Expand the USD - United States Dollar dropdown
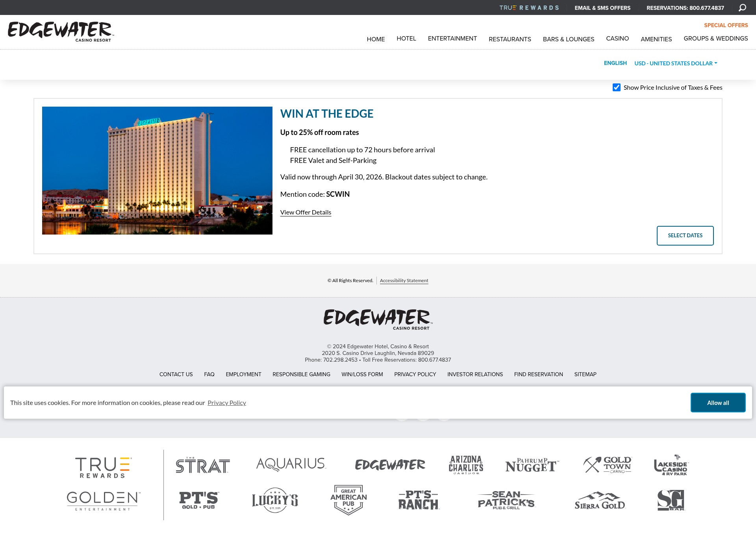This screenshot has width=756, height=534. coord(676,63)
